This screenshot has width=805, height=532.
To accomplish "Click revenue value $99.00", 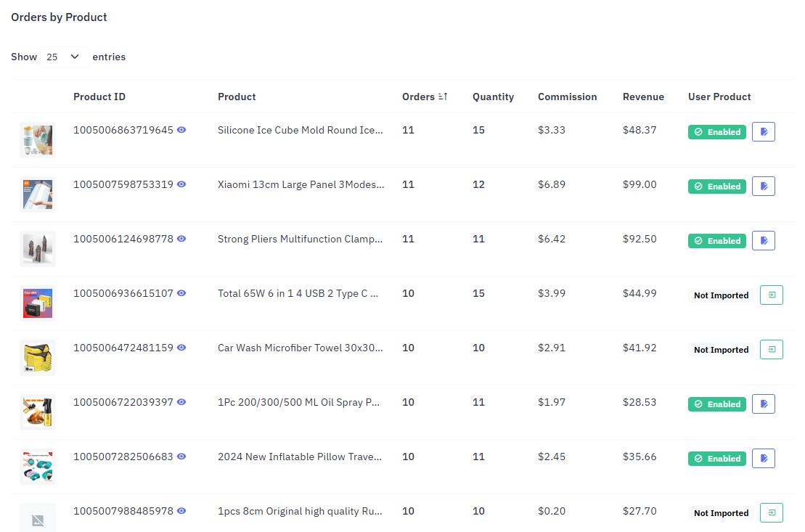I will [639, 184].
